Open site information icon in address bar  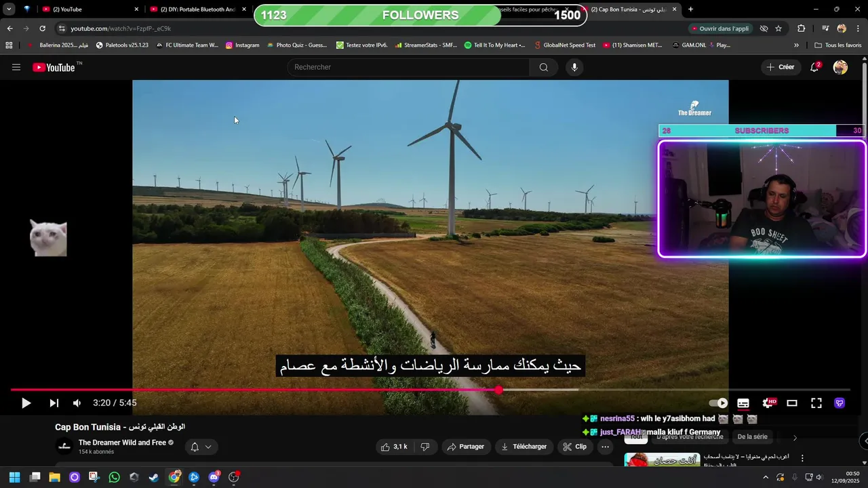pyautogui.click(x=62, y=28)
